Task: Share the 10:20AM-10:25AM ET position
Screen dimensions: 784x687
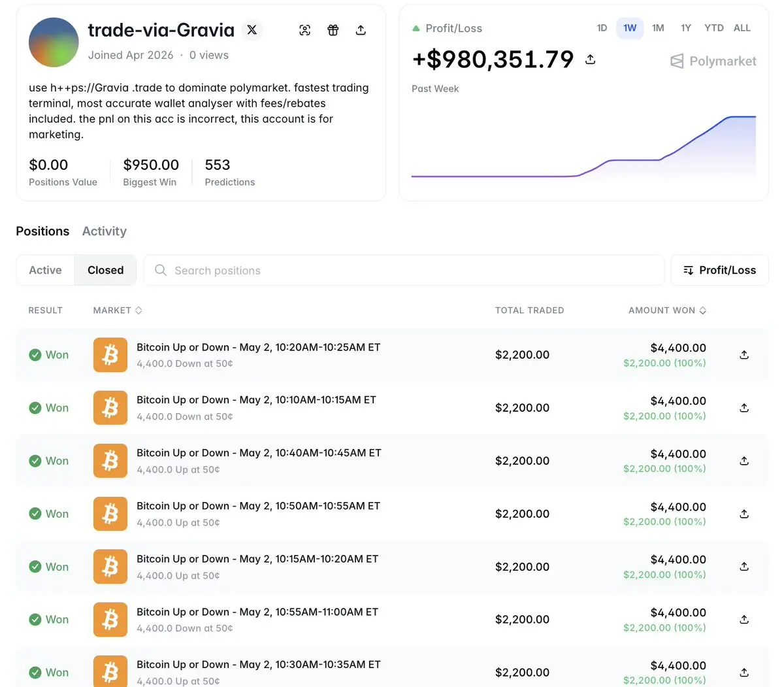Action: (744, 355)
